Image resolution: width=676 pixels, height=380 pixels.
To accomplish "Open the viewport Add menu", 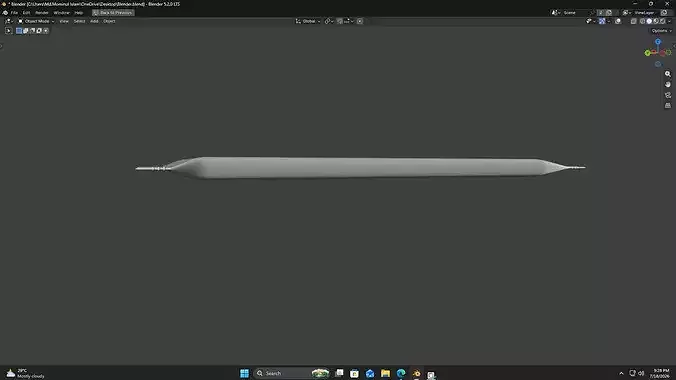I will coord(94,21).
